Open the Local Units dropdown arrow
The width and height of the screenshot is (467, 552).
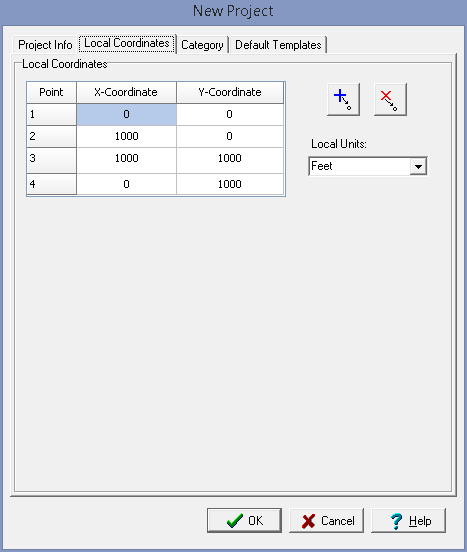coord(418,167)
